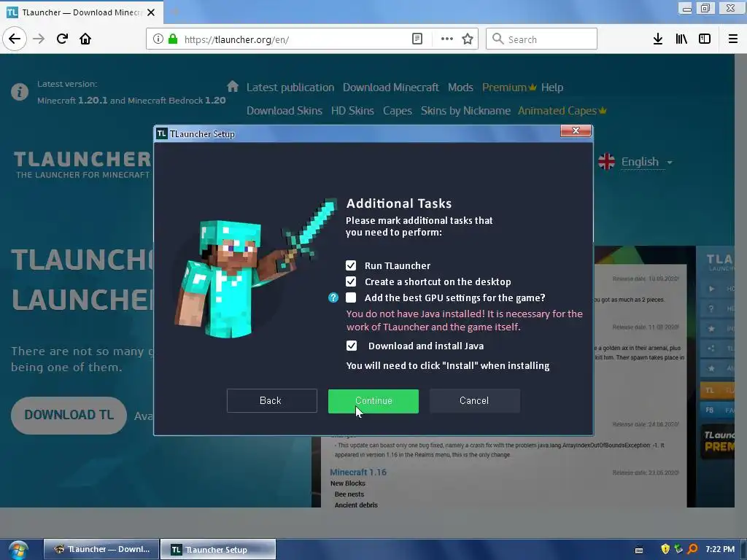Click the info icon beside Latest version

coord(20,92)
